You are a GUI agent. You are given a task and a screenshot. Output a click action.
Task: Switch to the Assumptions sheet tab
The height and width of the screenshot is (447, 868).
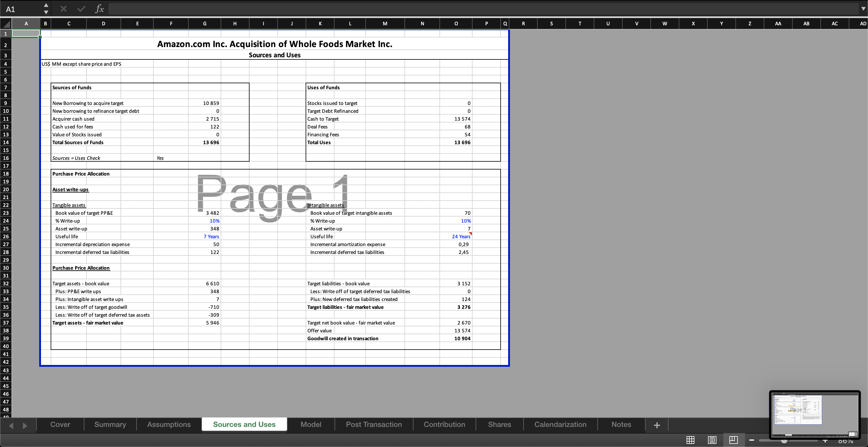pyautogui.click(x=169, y=424)
